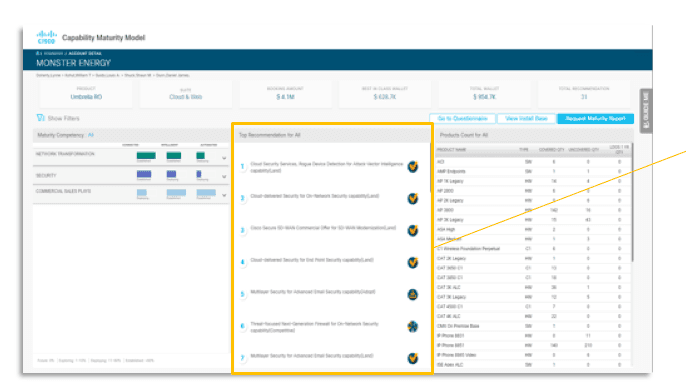The width and height of the screenshot is (686, 388).
Task: Click the badge icon for recommendation 3
Action: (x=413, y=231)
